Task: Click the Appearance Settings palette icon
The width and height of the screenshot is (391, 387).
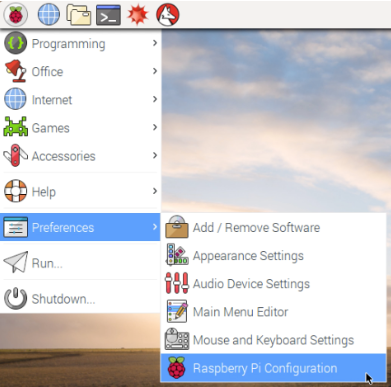Action: tap(177, 255)
